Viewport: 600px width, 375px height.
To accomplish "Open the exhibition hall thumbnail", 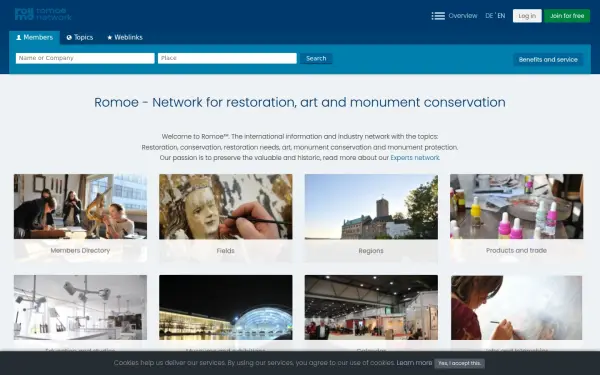I will 371,307.
